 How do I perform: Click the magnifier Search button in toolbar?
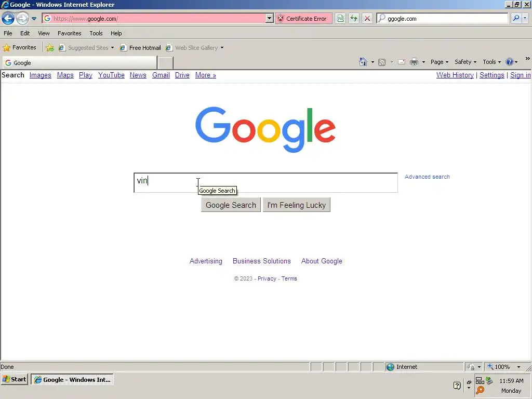516,18
